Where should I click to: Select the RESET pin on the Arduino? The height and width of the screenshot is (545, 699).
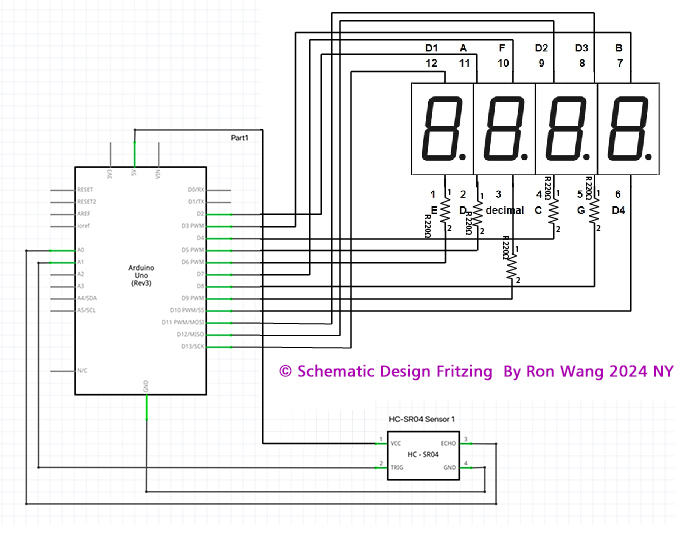(x=86, y=189)
